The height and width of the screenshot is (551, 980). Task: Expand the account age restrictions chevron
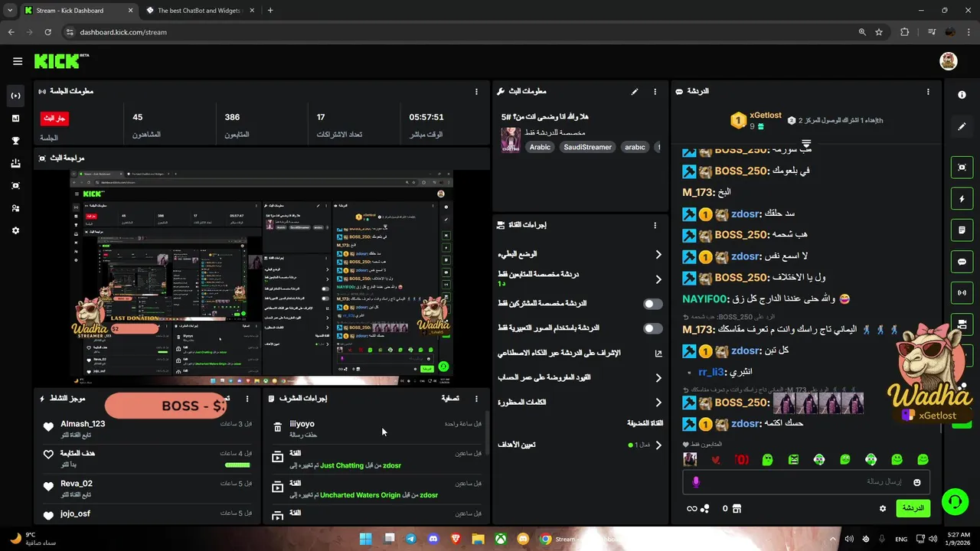tap(658, 377)
